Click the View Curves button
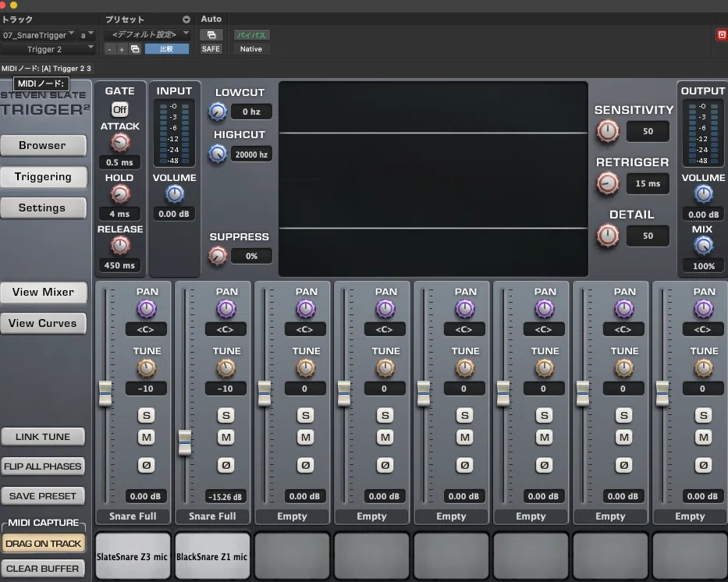728x582 pixels. pos(43,324)
